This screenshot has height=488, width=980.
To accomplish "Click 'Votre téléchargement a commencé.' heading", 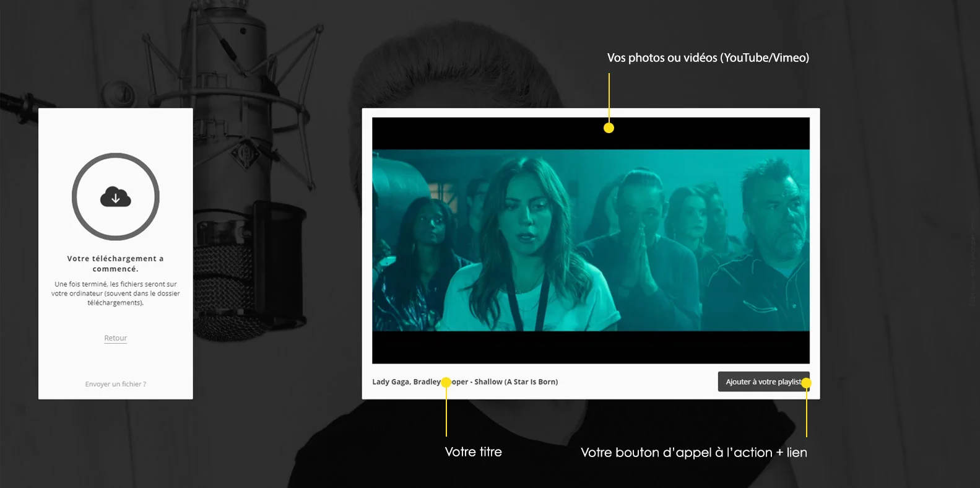I will pyautogui.click(x=116, y=264).
